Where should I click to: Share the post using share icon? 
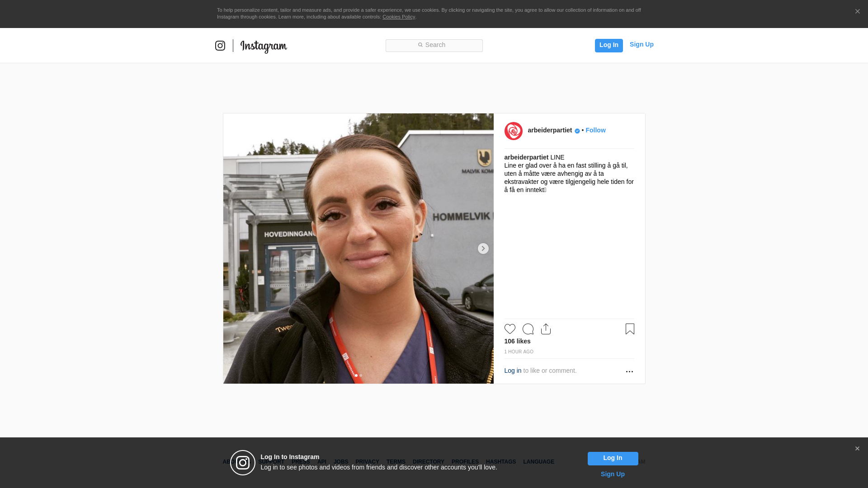(546, 329)
